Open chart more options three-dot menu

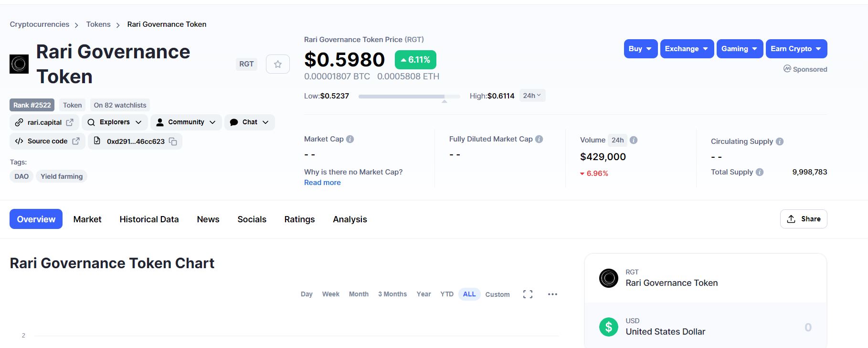coord(552,294)
